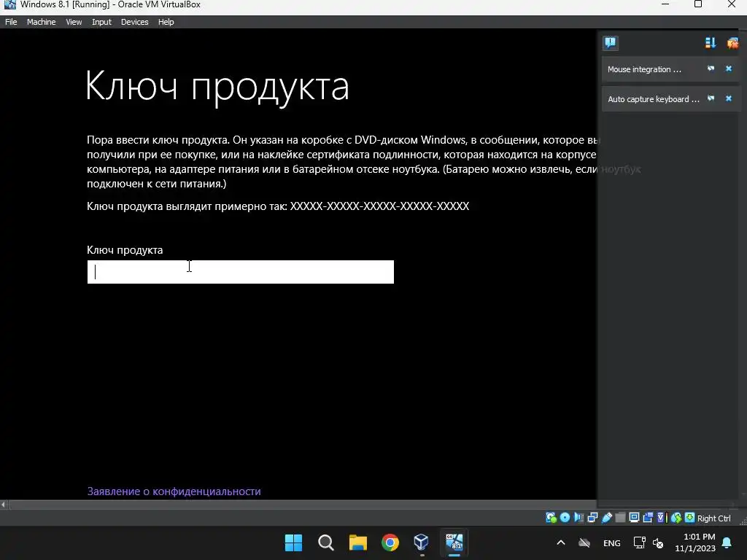Show hidden system tray icons
This screenshot has height=560, width=747.
pos(561,542)
